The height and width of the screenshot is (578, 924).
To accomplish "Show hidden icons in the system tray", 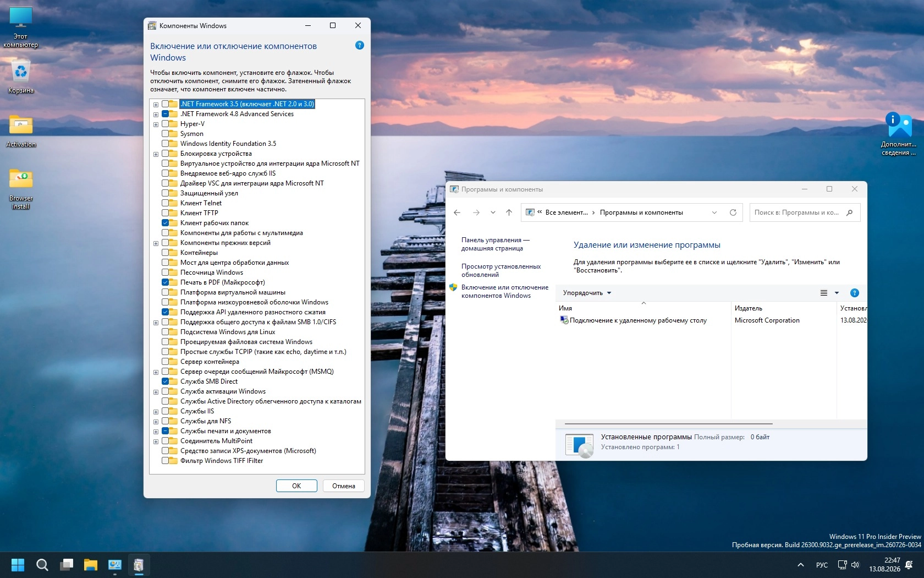I will (x=801, y=565).
